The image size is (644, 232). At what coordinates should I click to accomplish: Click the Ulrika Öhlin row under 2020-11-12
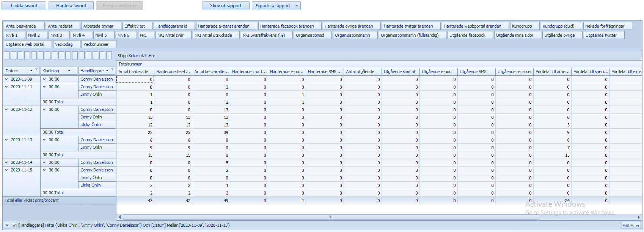(97, 125)
